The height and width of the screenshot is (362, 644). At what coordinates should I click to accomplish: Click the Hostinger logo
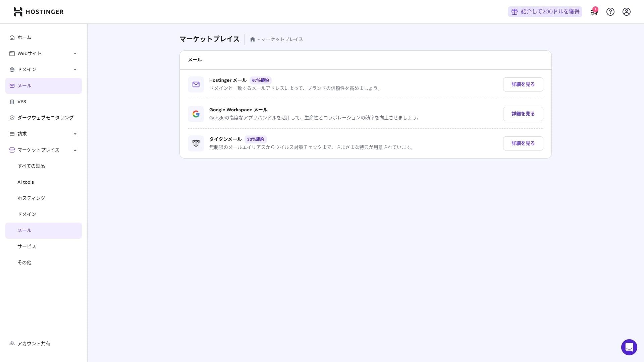38,12
